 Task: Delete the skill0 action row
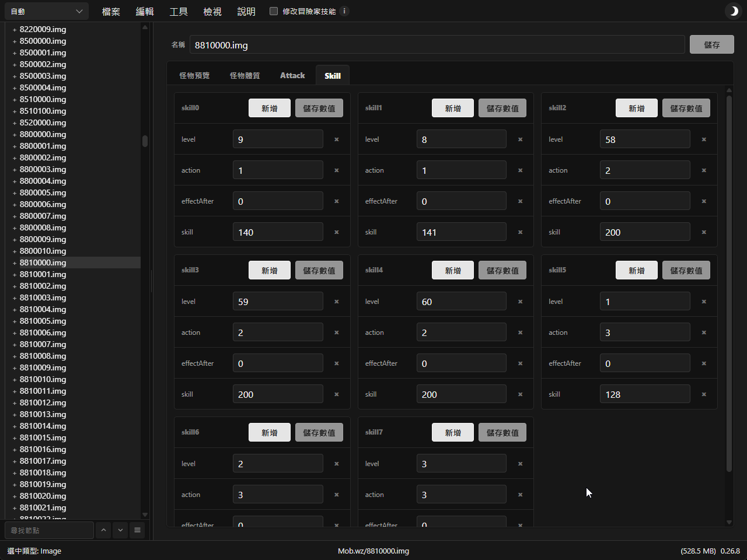coord(337,170)
